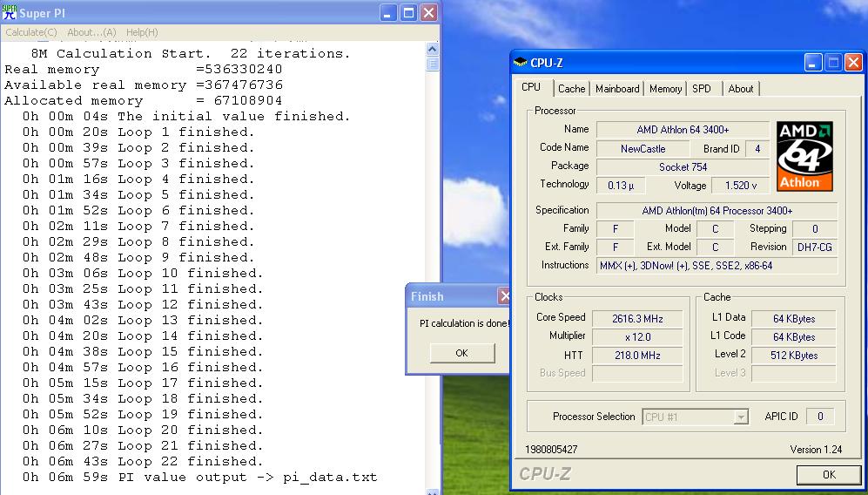Open the Calculate(C) menu in Super PI
Screen dimensions: 868x495
click(x=31, y=33)
